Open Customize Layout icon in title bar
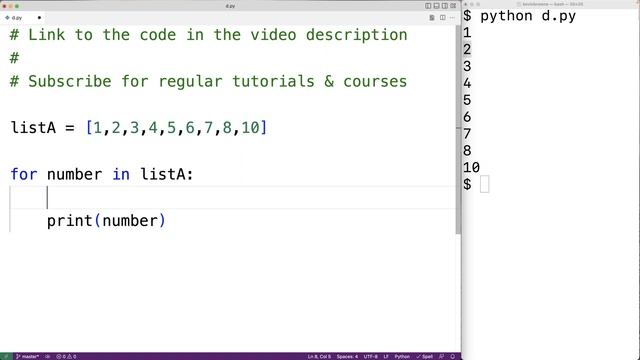 pos(453,6)
